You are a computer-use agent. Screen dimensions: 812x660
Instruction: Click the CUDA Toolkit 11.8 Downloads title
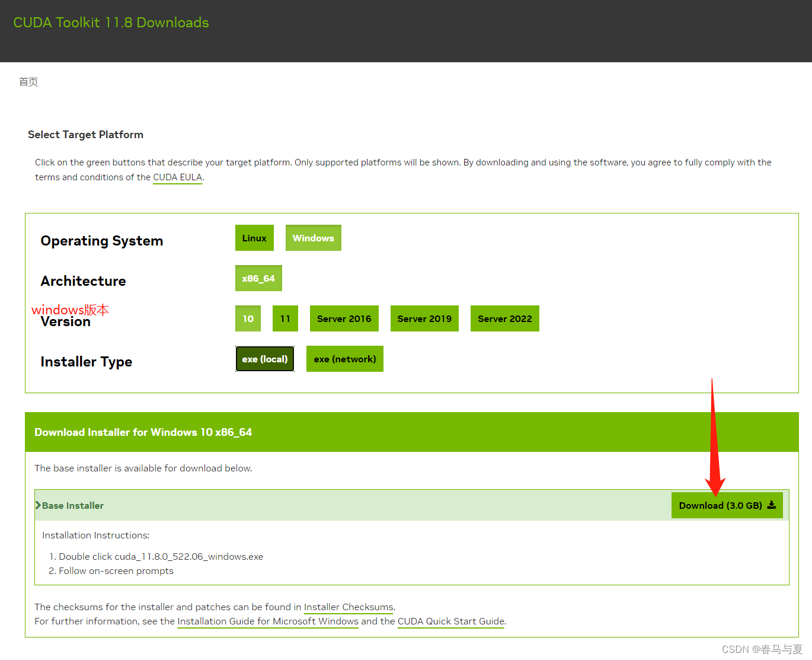pyautogui.click(x=111, y=23)
